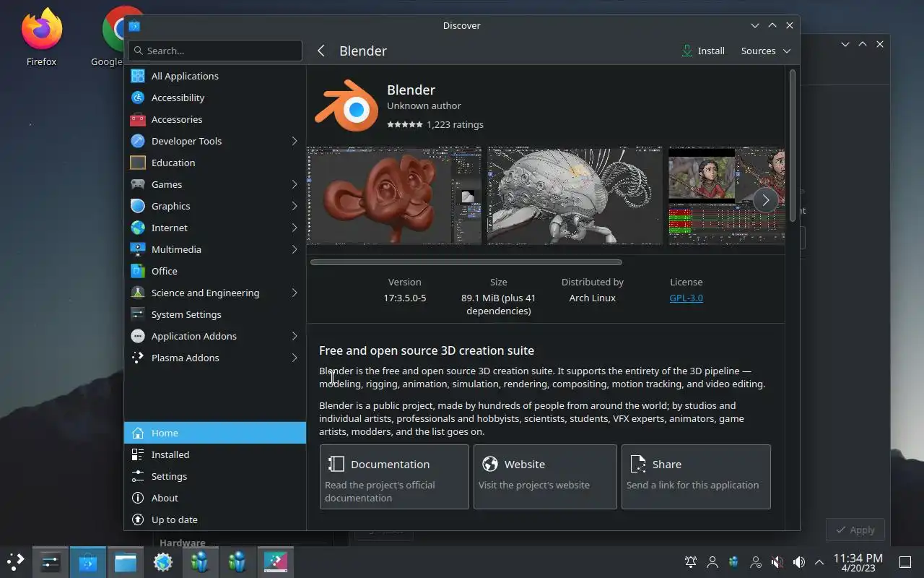The width and height of the screenshot is (924, 578).
Task: Click the Education category icon
Action: coord(138,163)
